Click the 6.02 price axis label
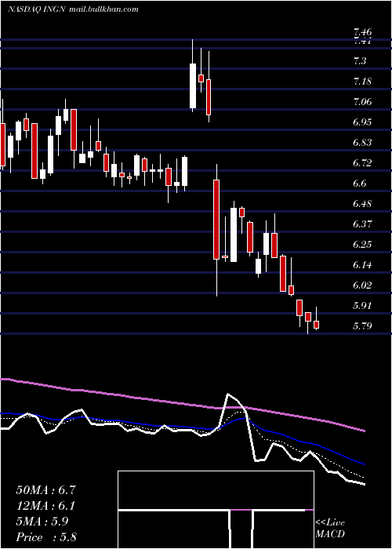Screen dimensions: 392x549 (362, 285)
